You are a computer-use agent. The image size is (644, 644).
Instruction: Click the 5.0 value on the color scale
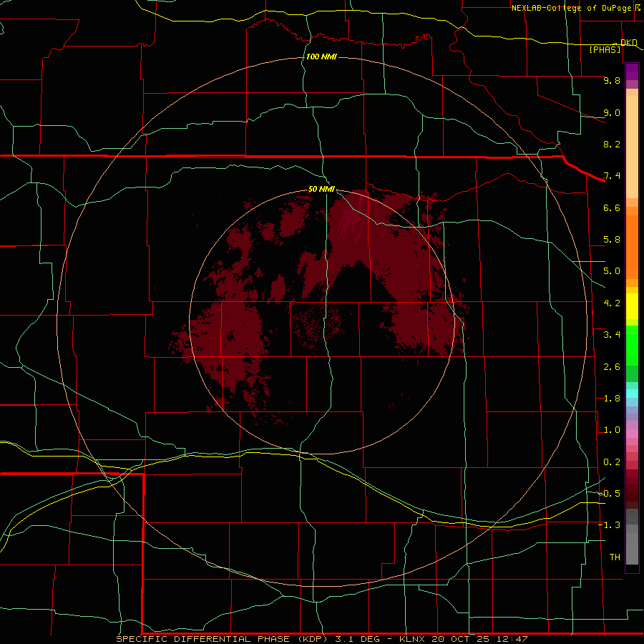click(612, 271)
